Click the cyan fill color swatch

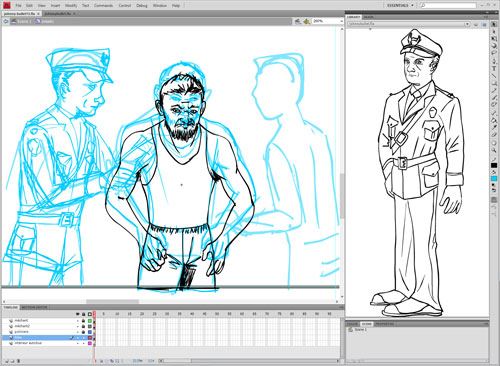point(494,179)
